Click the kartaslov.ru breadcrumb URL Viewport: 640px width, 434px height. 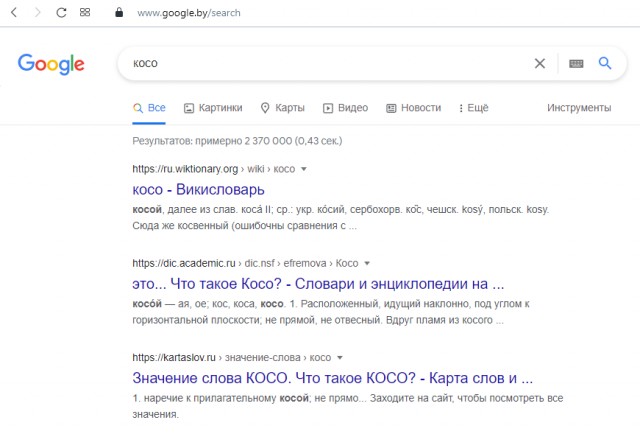(x=231, y=358)
